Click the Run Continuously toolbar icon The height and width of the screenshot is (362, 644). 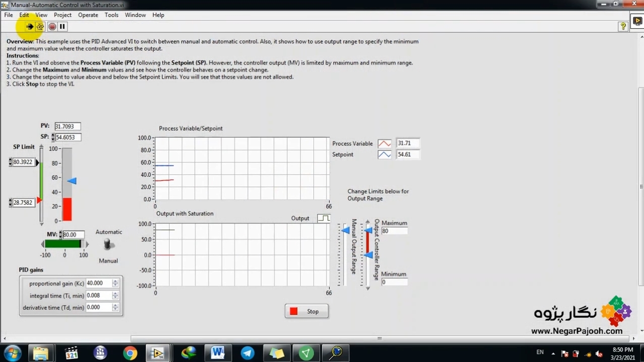click(x=40, y=27)
